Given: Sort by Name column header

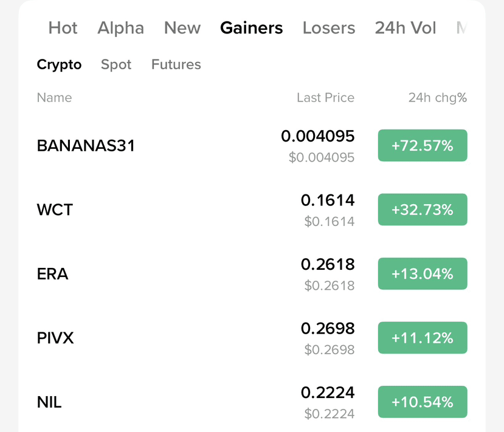Looking at the screenshot, I should [x=54, y=97].
